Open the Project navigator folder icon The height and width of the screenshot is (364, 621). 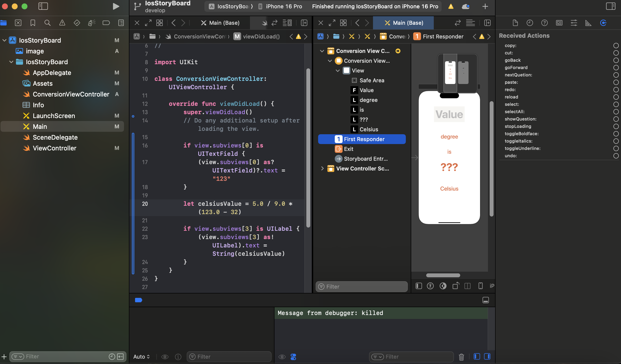[x=4, y=23]
